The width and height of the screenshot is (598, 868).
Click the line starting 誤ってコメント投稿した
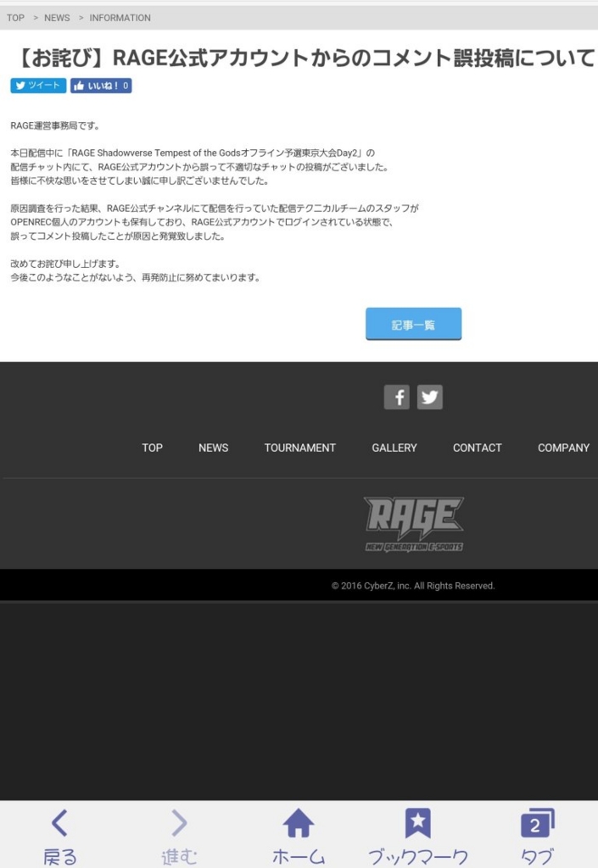click(x=118, y=236)
